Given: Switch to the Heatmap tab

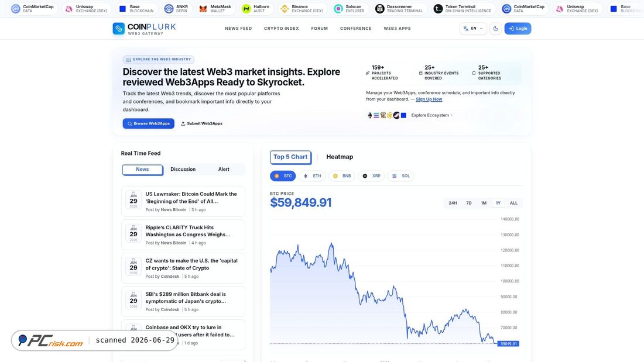Looking at the screenshot, I should tap(339, 157).
